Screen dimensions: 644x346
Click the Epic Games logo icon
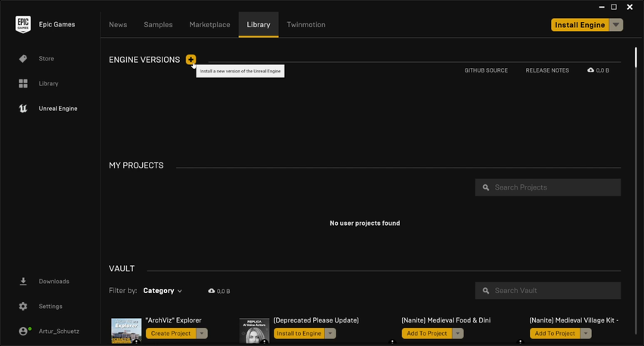click(x=23, y=25)
